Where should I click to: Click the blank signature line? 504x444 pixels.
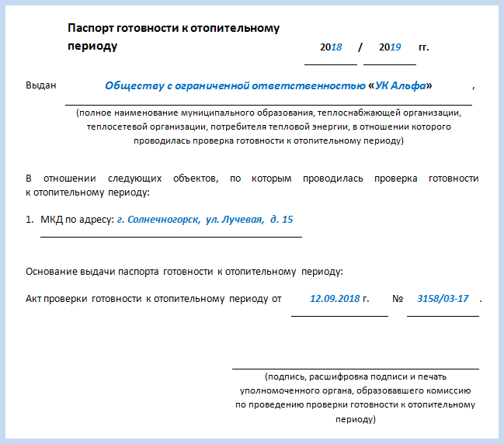point(355,367)
